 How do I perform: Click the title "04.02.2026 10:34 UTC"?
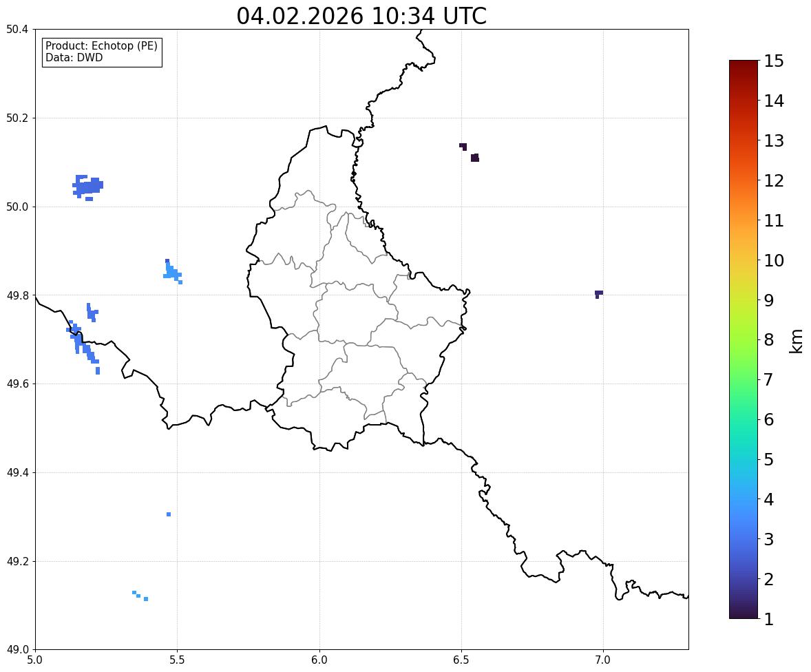coord(361,16)
